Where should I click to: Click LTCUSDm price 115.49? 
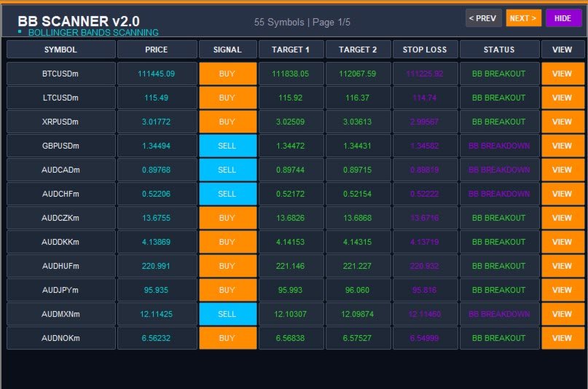157,98
